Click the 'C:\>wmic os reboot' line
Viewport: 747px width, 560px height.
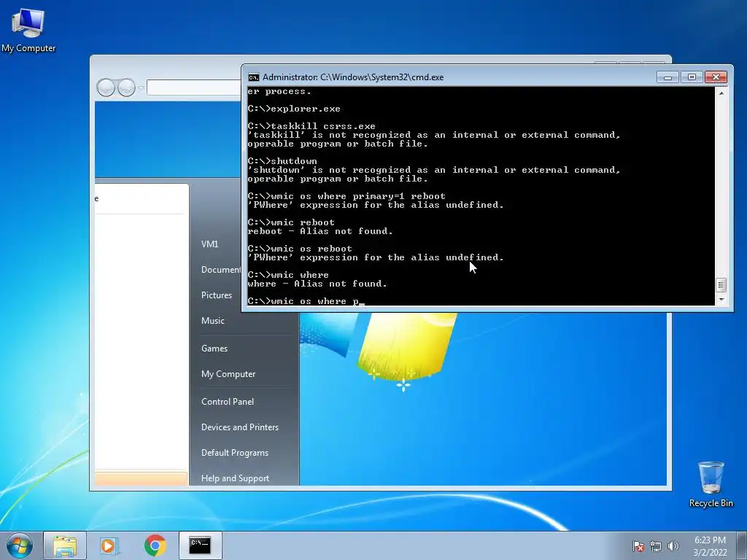coord(300,249)
